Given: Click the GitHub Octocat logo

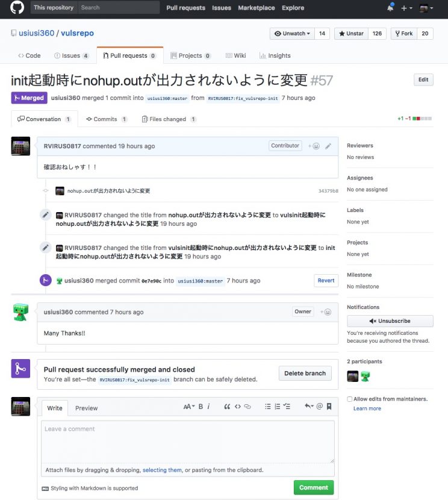Looking at the screenshot, I should click(17, 8).
